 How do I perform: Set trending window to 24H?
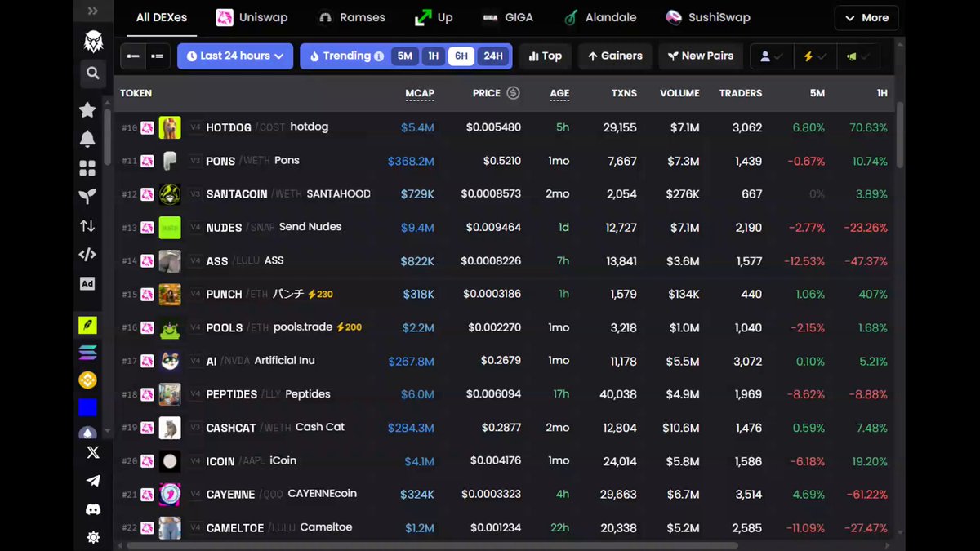tap(493, 56)
